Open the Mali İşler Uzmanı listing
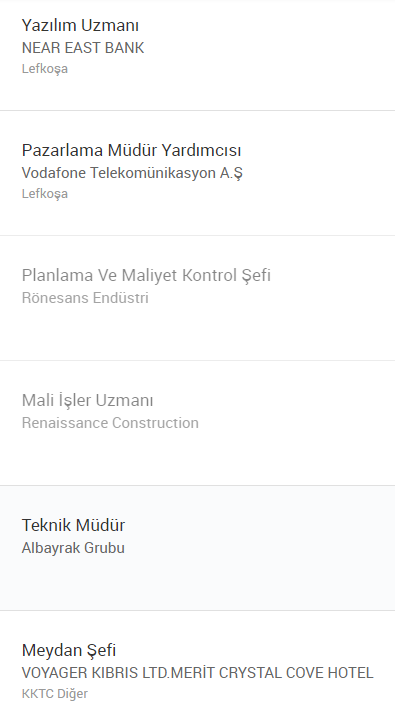Viewport: 395px width, 724px height. tap(87, 400)
